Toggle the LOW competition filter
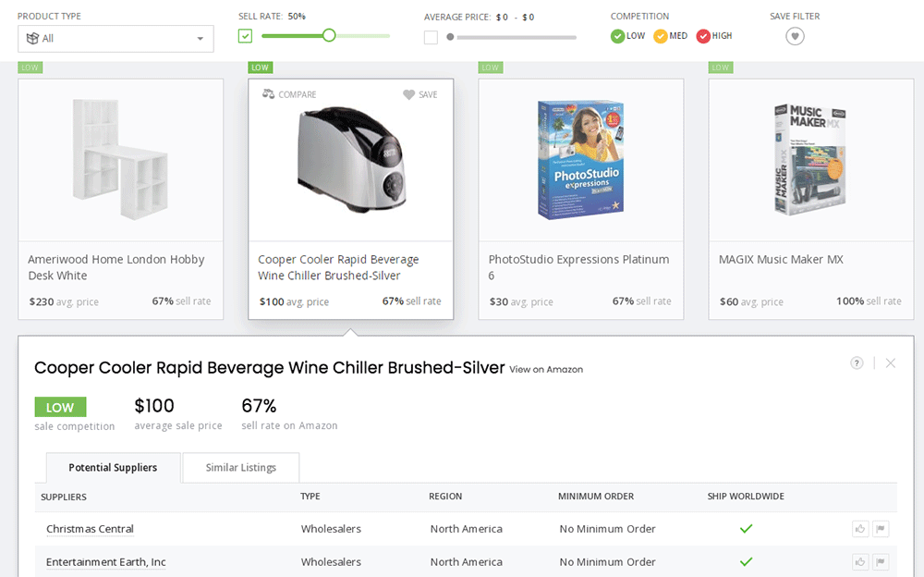924x577 pixels. 618,36
